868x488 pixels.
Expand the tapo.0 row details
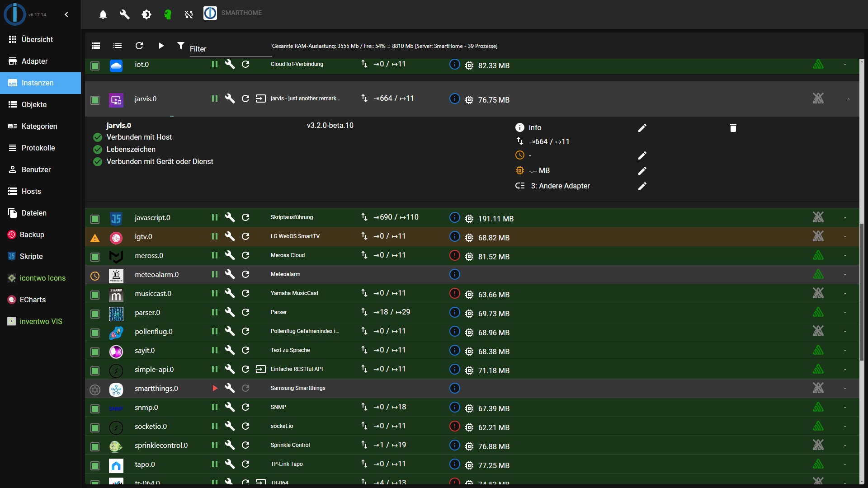pyautogui.click(x=845, y=465)
